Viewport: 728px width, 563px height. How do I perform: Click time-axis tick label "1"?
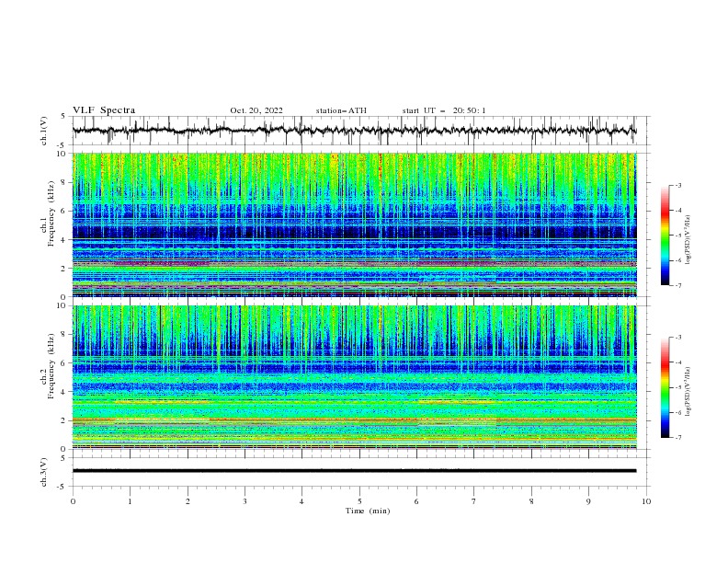click(130, 501)
